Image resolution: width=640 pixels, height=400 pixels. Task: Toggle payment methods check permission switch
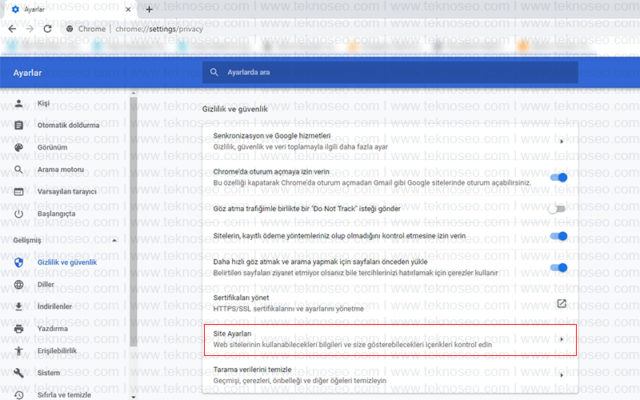[559, 236]
